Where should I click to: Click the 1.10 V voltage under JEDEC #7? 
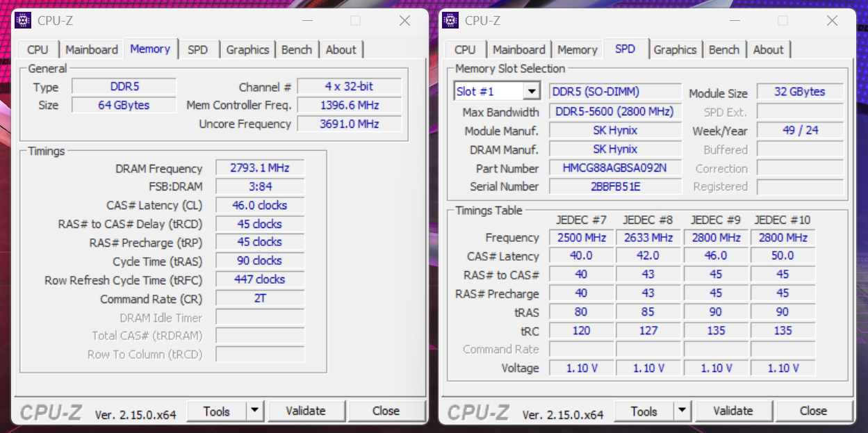pos(582,368)
